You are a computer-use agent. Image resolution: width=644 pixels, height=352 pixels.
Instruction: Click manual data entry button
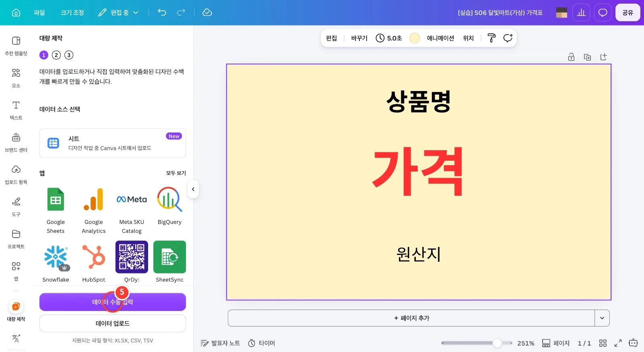113,302
